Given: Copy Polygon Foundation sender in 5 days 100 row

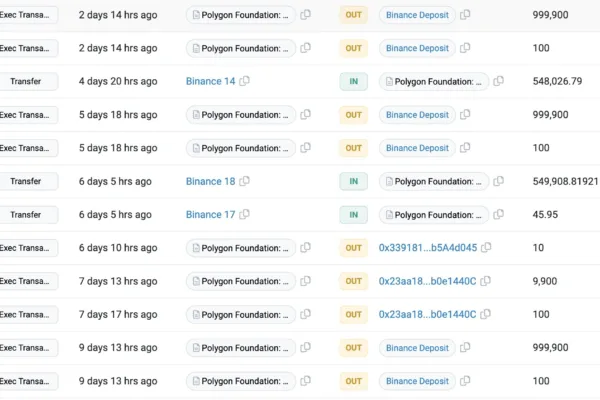Looking at the screenshot, I should point(305,148).
